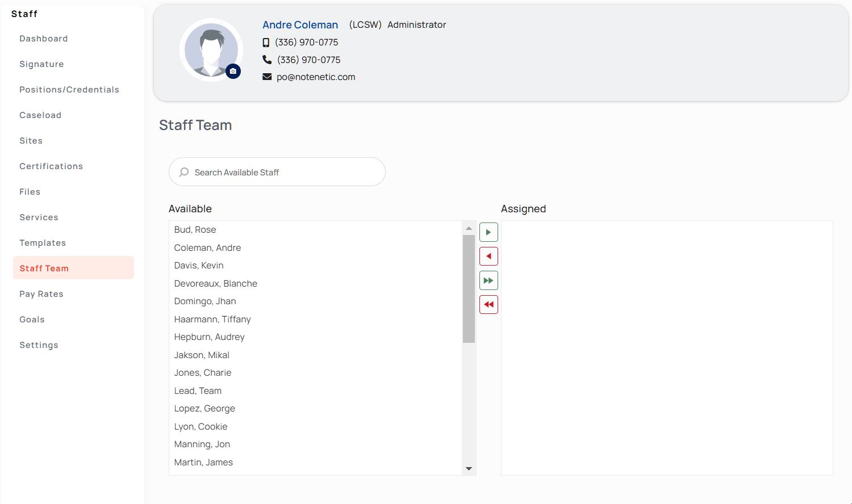Open Certifications in the sidebar

click(x=51, y=166)
